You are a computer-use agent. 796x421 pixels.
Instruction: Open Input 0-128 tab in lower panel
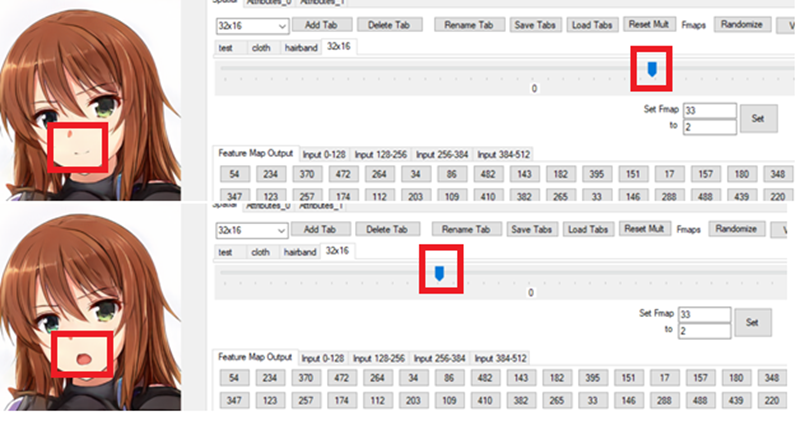pos(323,359)
